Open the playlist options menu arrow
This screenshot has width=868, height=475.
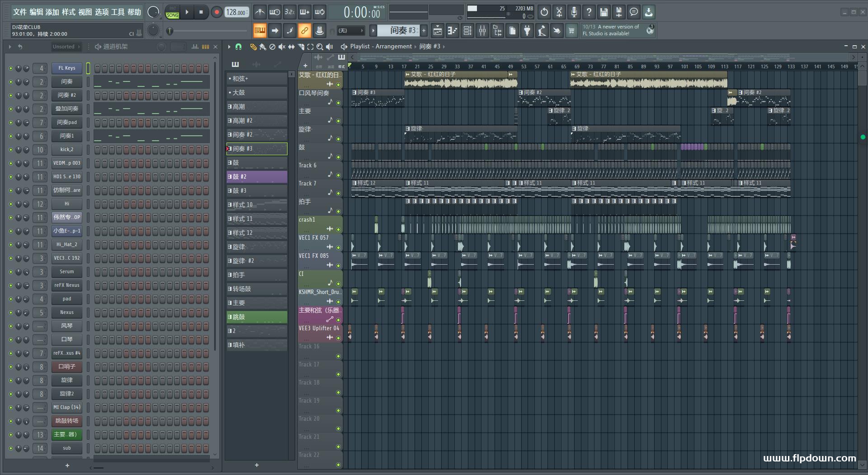(229, 47)
